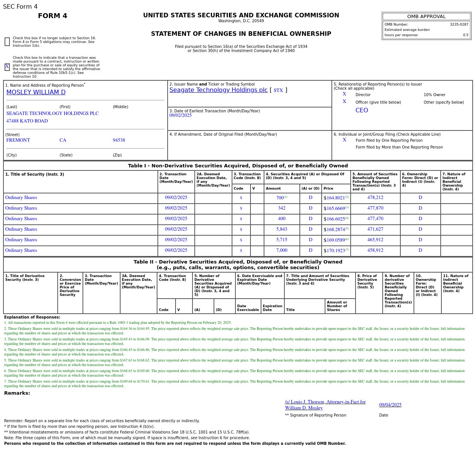Toggle the Rule 10b5-1(c) plan checkbox
The height and width of the screenshot is (455, 476).
[x=7, y=67]
